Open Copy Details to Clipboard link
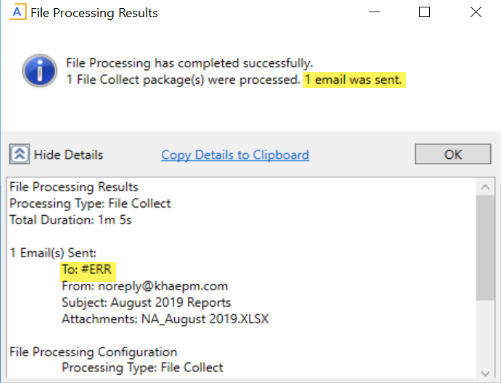 point(235,155)
